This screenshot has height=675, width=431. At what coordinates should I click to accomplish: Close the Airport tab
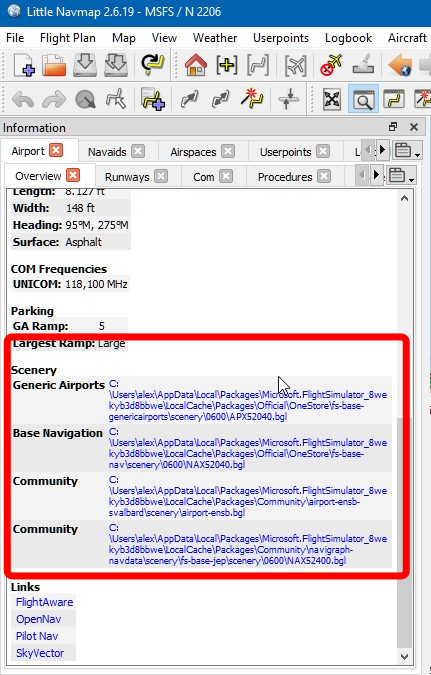[56, 150]
